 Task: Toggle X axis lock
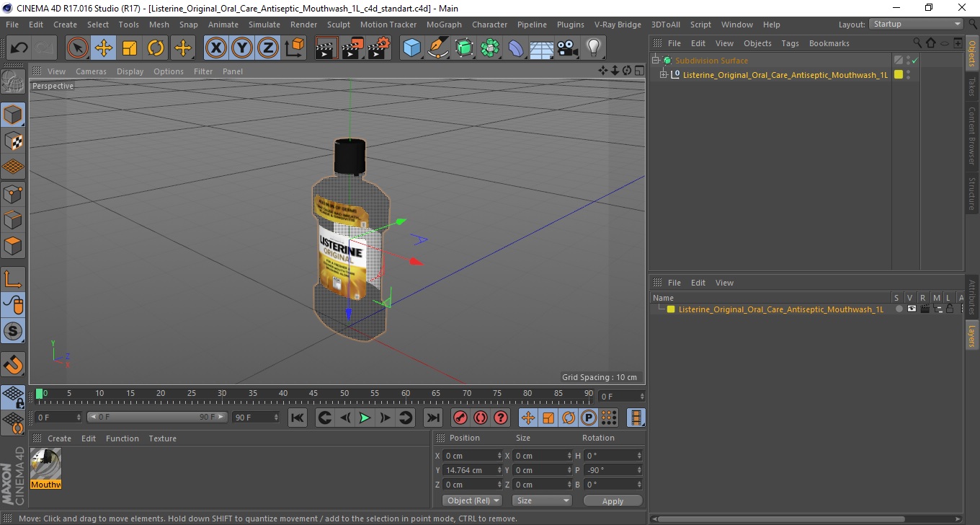pyautogui.click(x=216, y=48)
